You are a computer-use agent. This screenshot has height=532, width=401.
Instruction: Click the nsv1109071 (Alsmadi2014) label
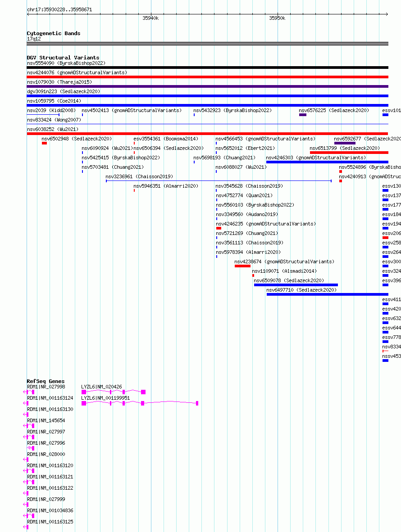[x=285, y=272]
